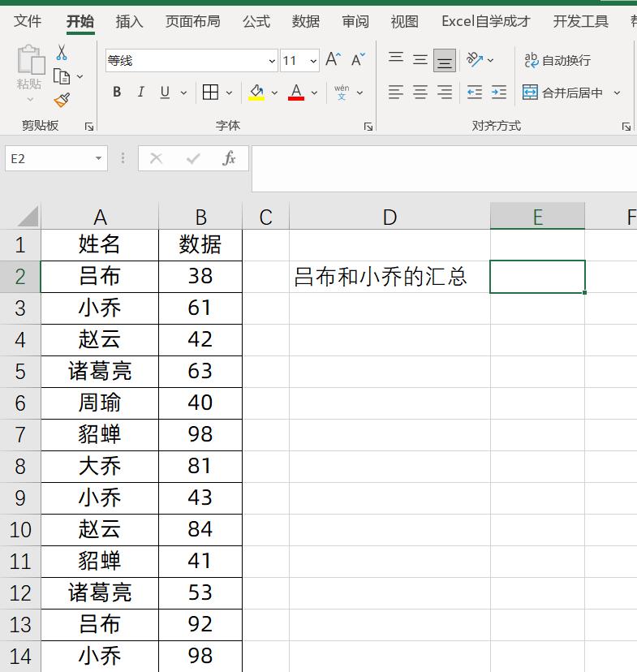
Task: Select the 数据 header cell B1
Action: click(200, 245)
